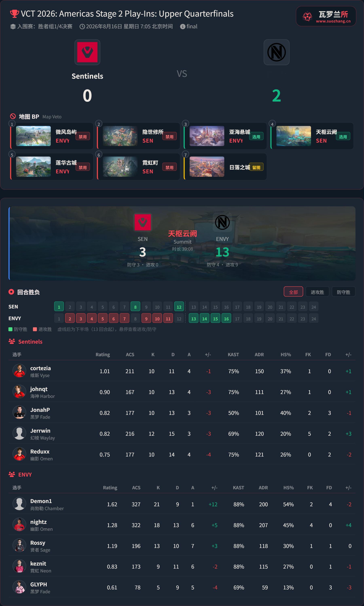Screen dimensions: 364x606
Task: Open Jerrwin's player profile link
Action: [40, 431]
